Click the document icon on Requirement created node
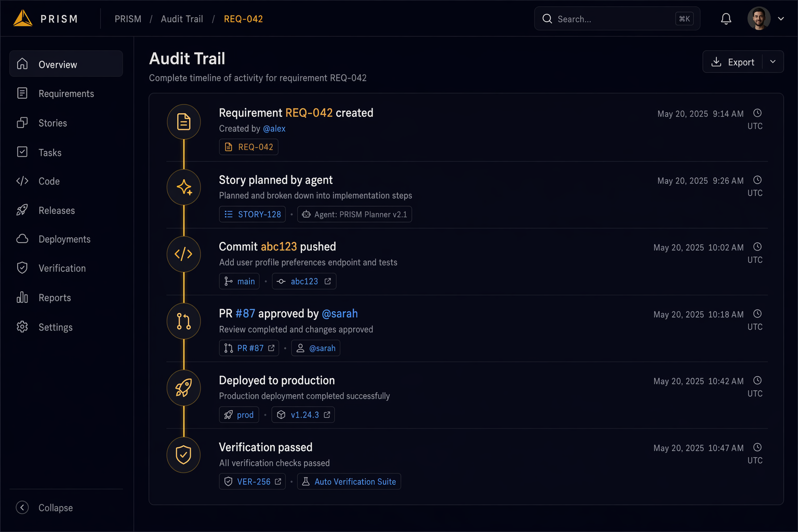The height and width of the screenshot is (532, 798). (183, 122)
